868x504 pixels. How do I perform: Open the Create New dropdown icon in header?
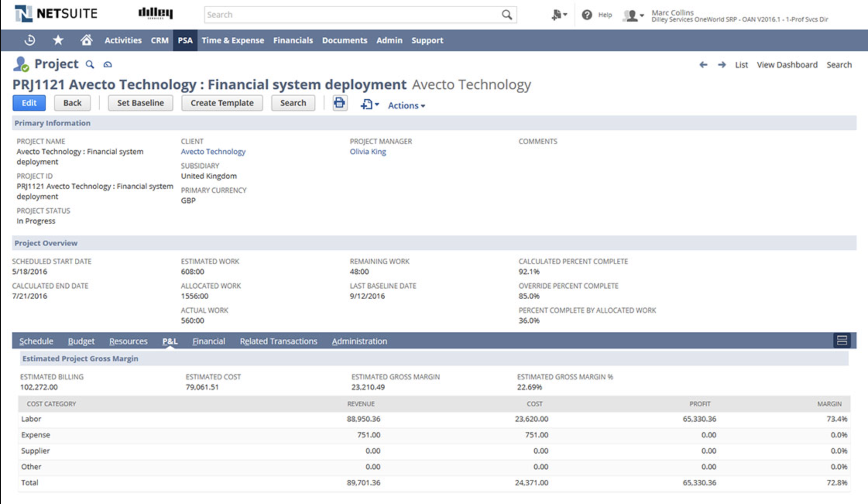[x=559, y=15]
